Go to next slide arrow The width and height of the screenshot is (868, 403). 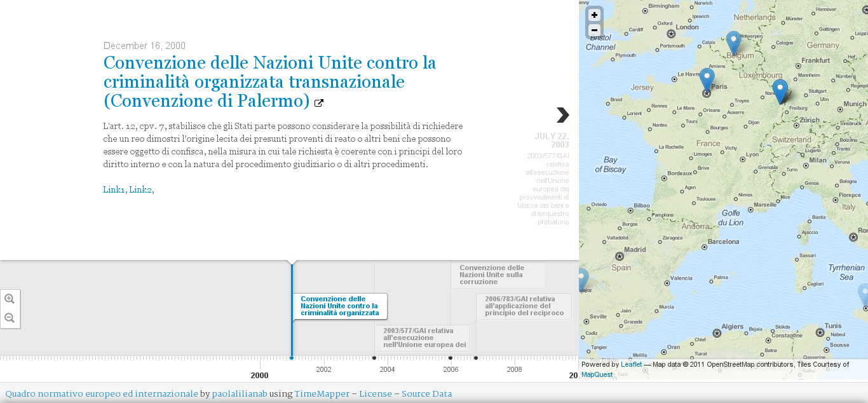pyautogui.click(x=562, y=115)
